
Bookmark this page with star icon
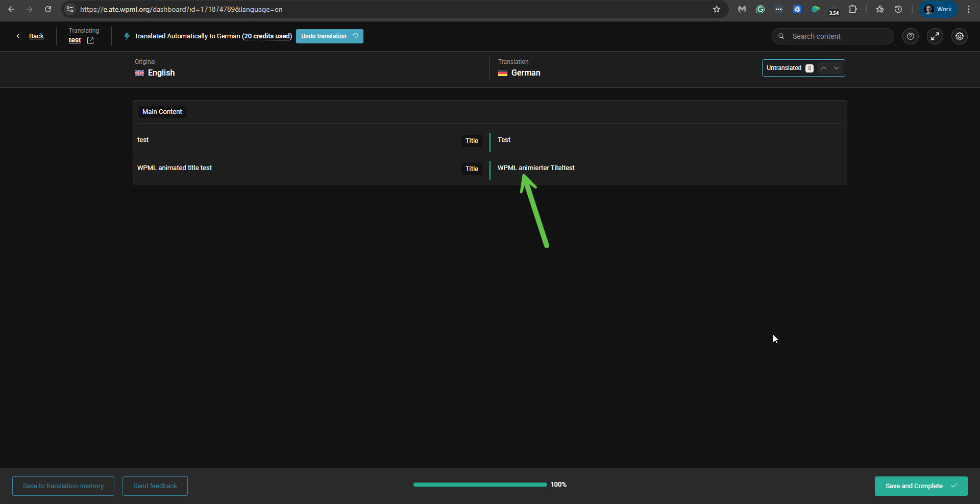(x=716, y=9)
